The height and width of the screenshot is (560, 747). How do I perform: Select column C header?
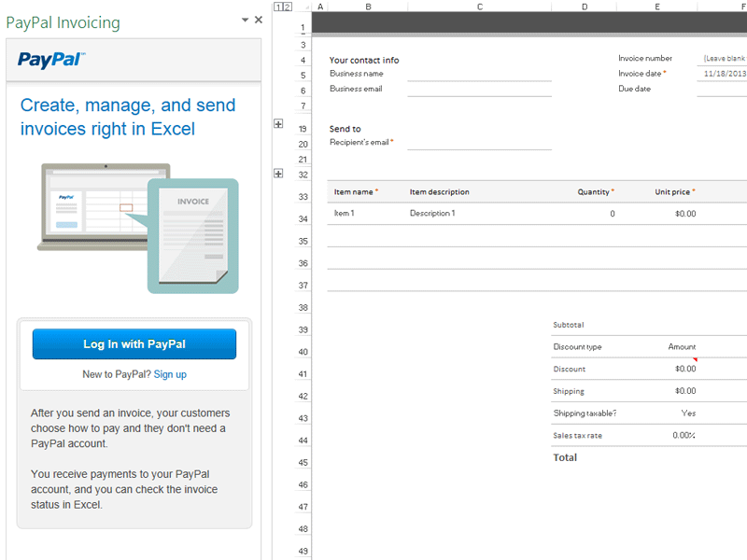480,7
